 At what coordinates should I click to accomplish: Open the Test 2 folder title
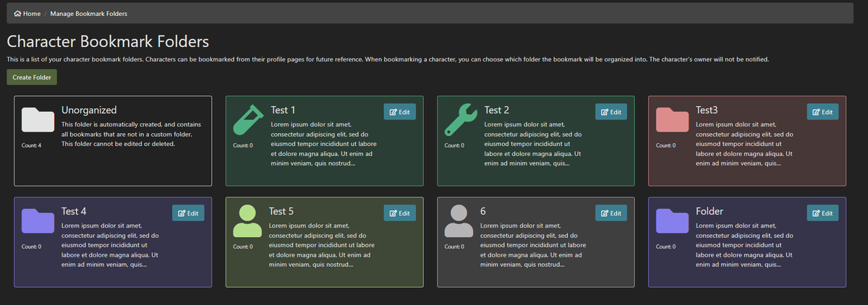496,110
